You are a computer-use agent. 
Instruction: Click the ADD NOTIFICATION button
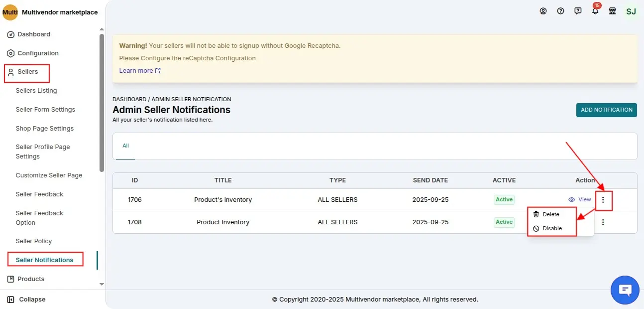click(606, 110)
